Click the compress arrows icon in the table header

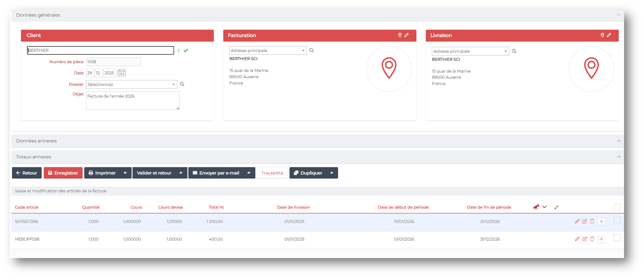click(x=556, y=207)
